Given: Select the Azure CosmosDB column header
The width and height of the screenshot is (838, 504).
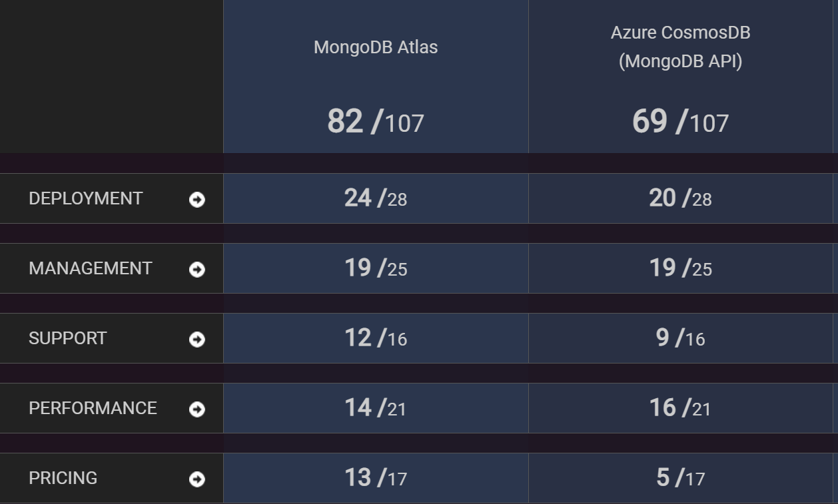Looking at the screenshot, I should tap(681, 48).
